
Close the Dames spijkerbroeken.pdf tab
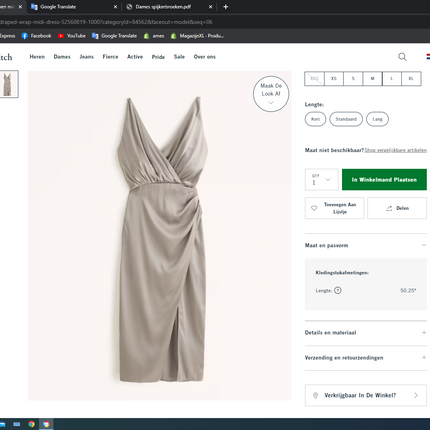211,7
